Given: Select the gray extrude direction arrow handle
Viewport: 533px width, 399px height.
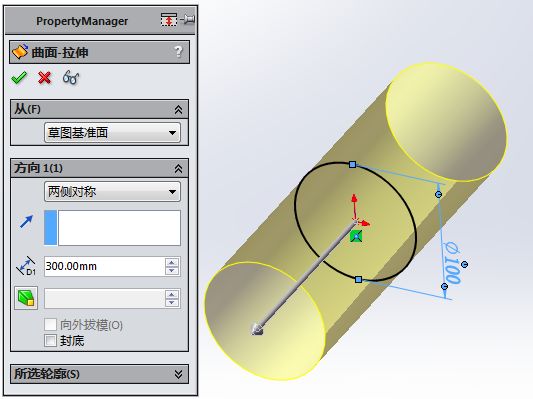Looking at the screenshot, I should click(x=257, y=329).
